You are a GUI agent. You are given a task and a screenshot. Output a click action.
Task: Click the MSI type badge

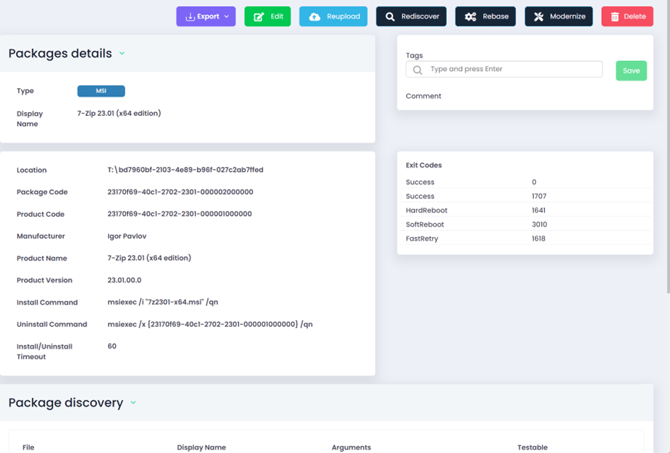point(101,91)
